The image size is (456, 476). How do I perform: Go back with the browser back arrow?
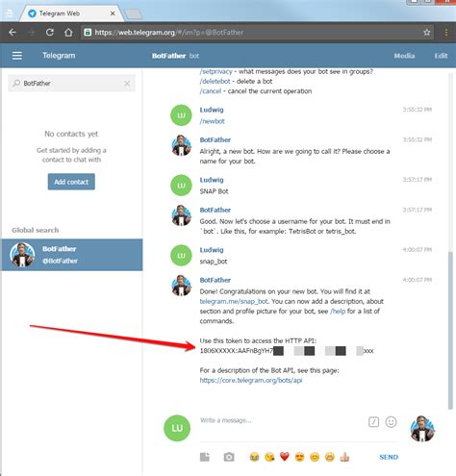point(13,33)
